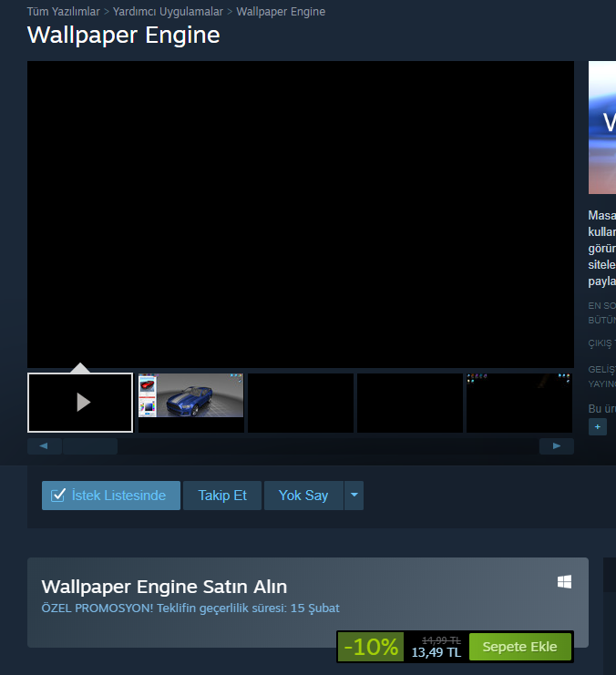
Task: Click the Wallpaper Engine breadcrumb link
Action: (281, 12)
